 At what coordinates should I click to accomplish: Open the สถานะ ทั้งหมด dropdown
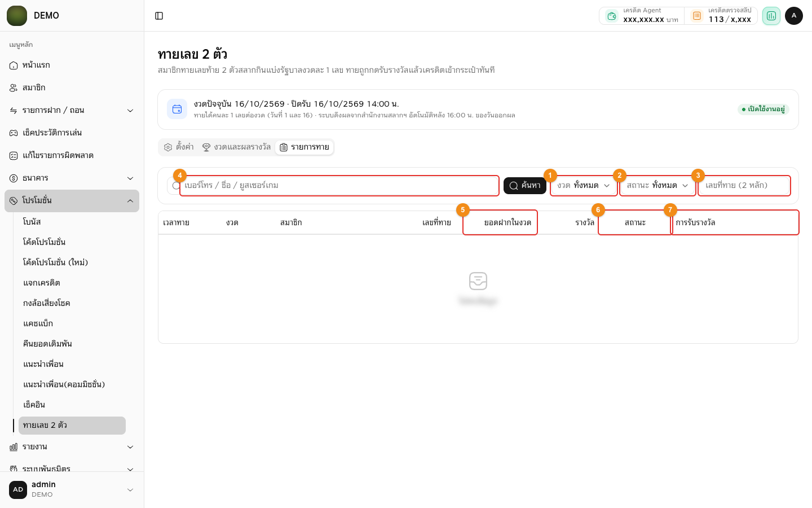coord(657,186)
